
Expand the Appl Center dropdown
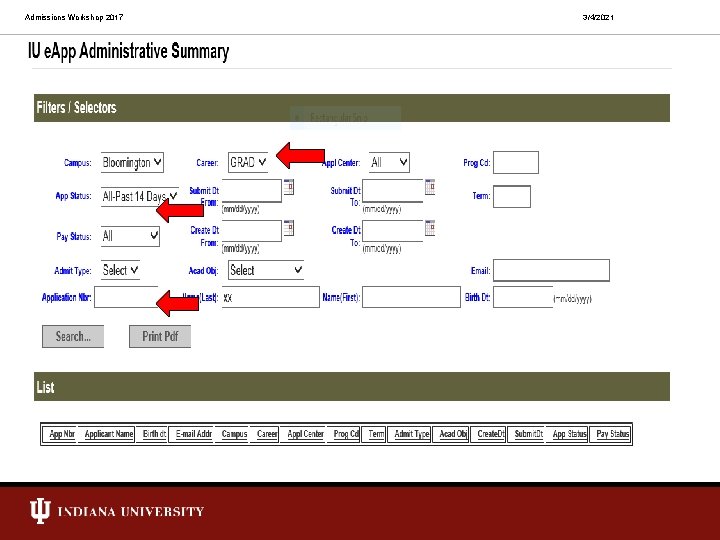click(x=389, y=163)
